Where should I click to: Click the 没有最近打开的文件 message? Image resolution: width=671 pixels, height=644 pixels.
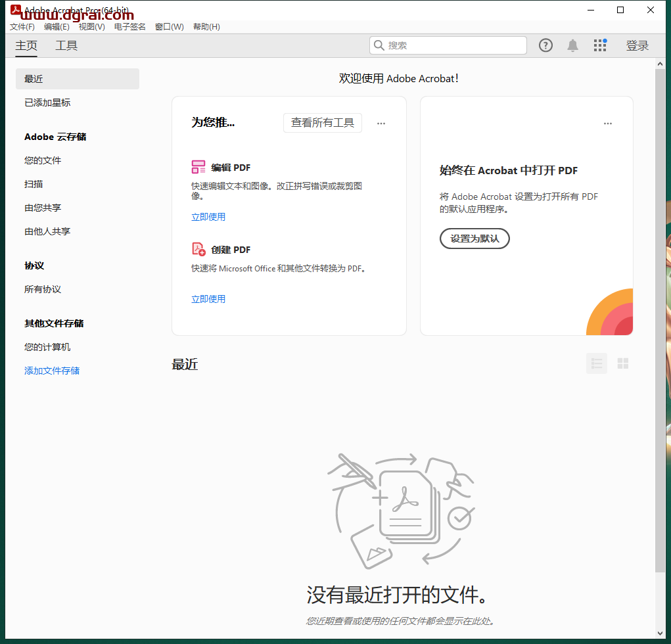(397, 595)
